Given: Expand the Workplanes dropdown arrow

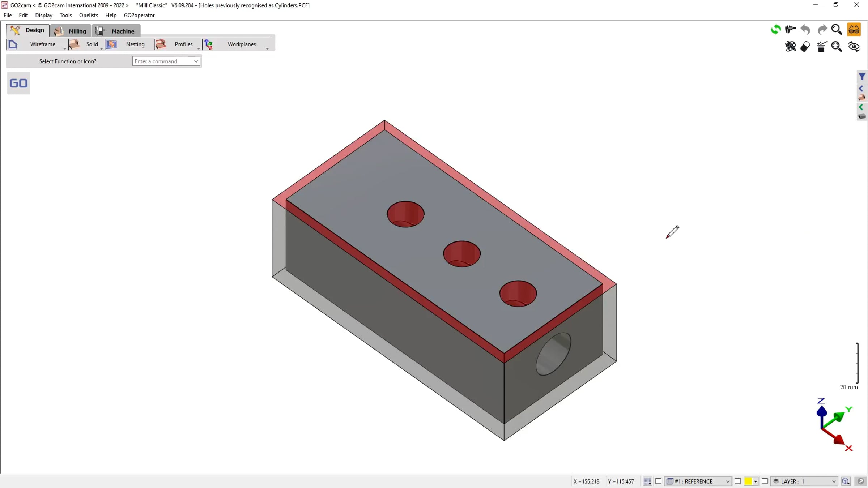Looking at the screenshot, I should point(267,48).
